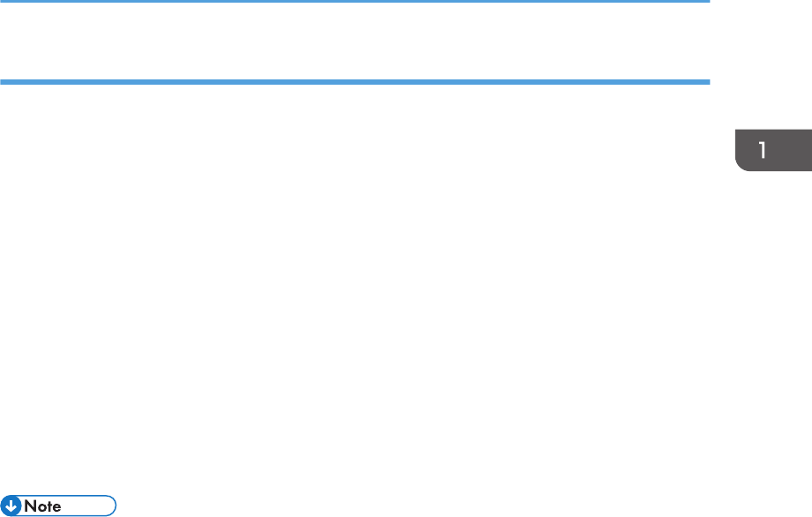The width and height of the screenshot is (812, 517).
Task: Click the blue down-arrow Note icon
Action: [x=11, y=506]
